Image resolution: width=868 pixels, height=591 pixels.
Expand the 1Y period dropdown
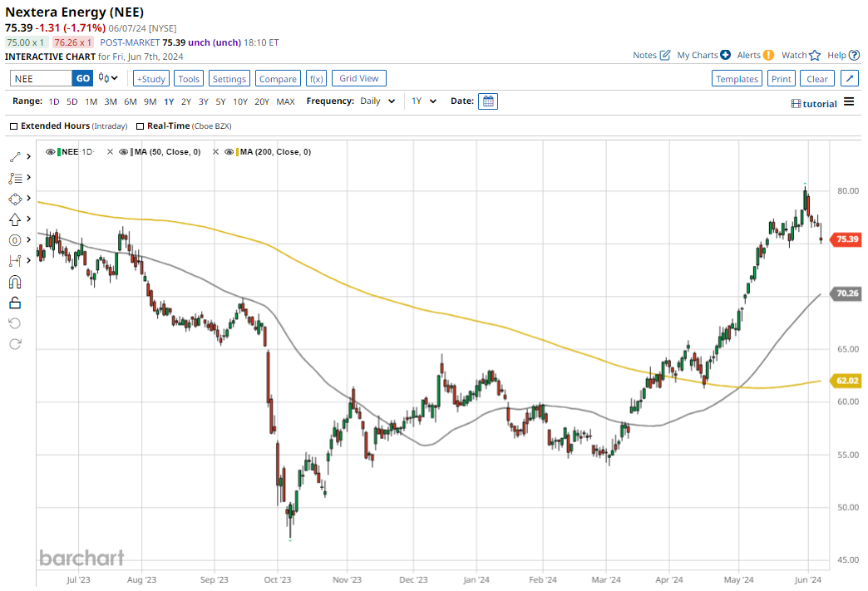424,101
